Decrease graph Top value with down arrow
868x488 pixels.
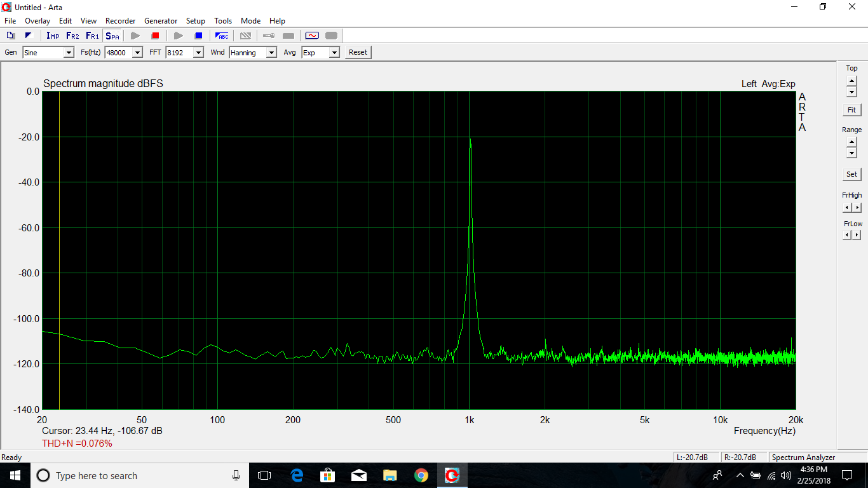tap(851, 92)
